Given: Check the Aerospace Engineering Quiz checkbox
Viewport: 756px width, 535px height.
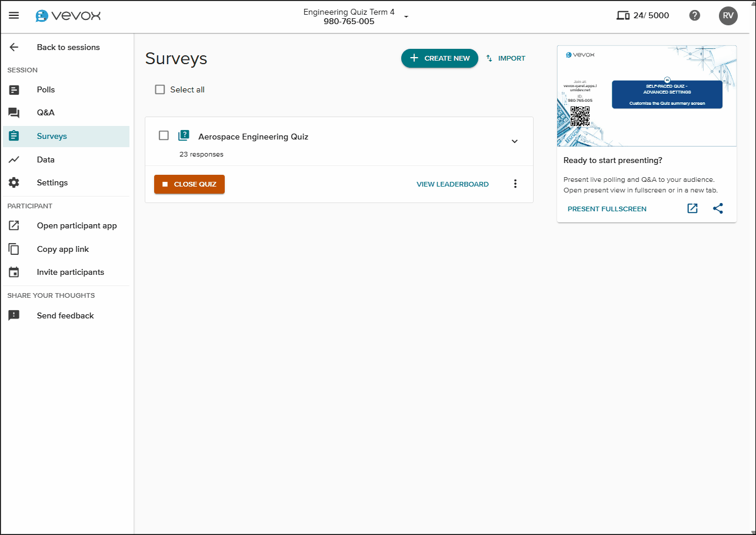Looking at the screenshot, I should pos(163,135).
